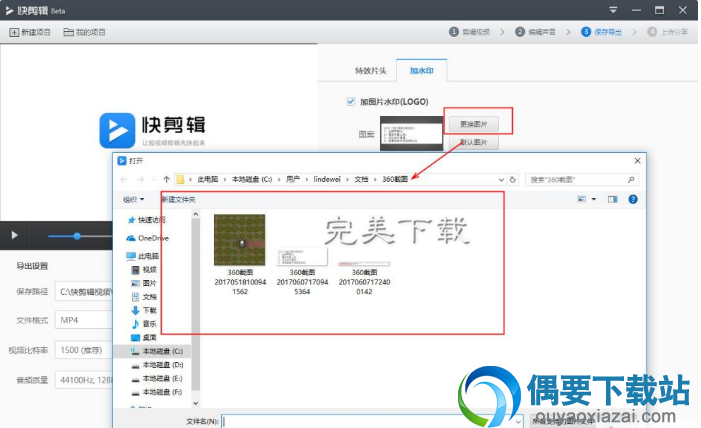The height and width of the screenshot is (428, 701).
Task: Open the 文件格式 MP4 dropdown
Action: tap(84, 320)
